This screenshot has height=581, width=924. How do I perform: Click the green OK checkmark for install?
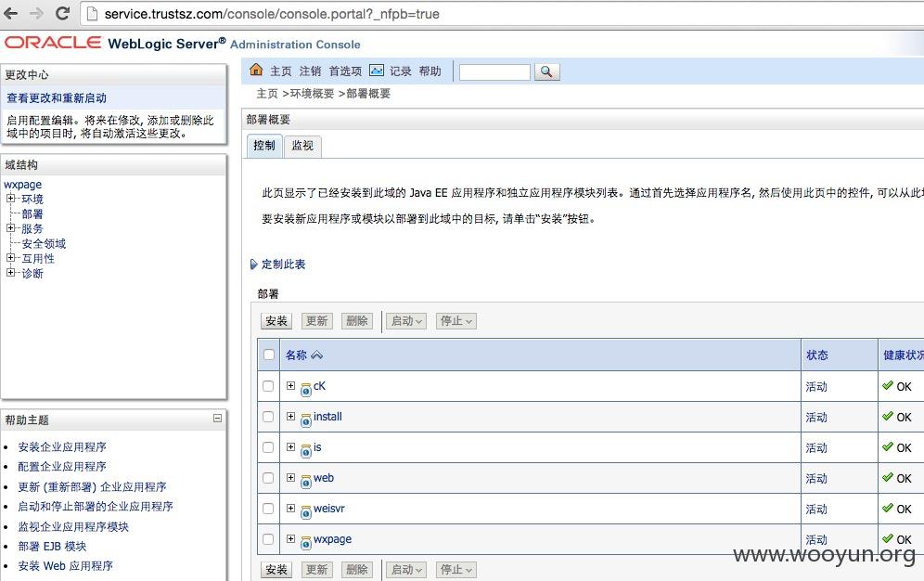[888, 416]
